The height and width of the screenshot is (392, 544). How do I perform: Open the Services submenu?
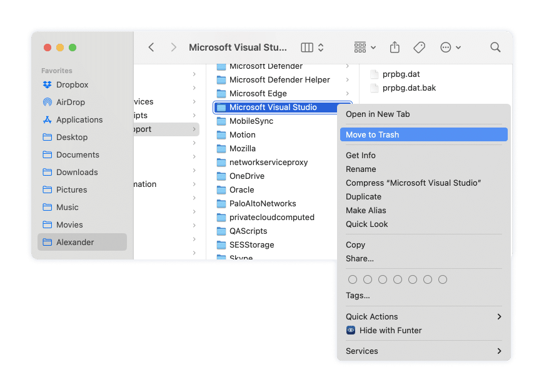[423, 351]
